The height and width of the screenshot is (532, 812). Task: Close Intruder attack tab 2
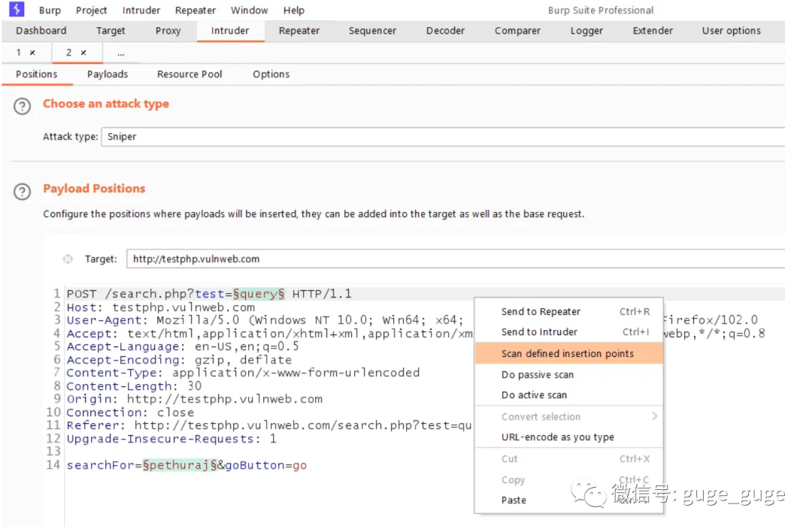(x=83, y=53)
